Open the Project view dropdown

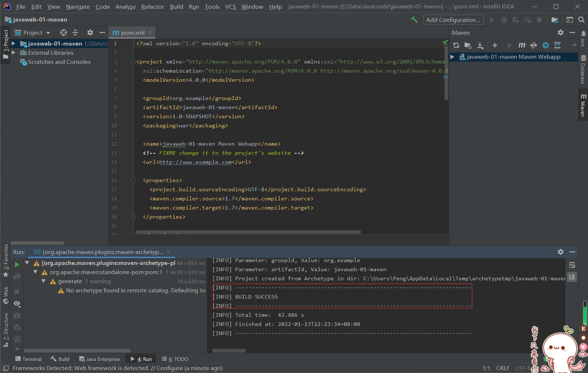tap(37, 33)
